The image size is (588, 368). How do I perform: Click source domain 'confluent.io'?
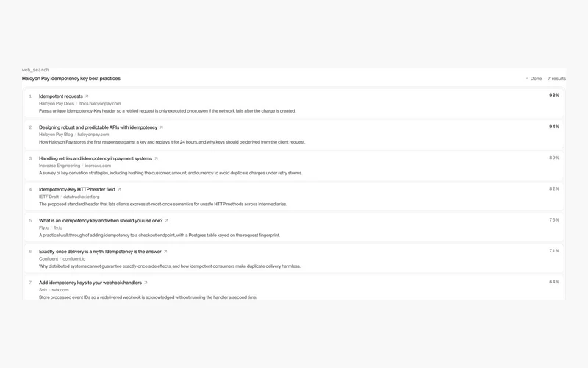74,259
